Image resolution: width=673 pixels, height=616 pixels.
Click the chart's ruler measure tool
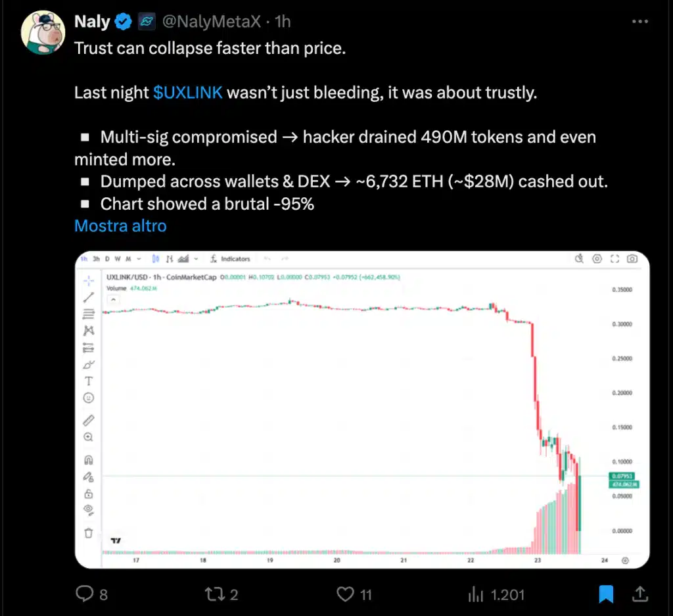click(89, 420)
